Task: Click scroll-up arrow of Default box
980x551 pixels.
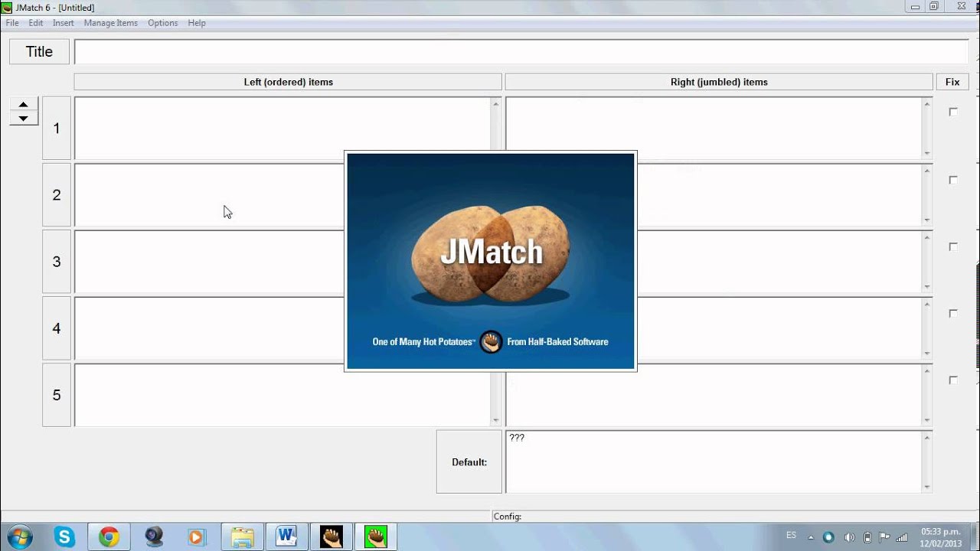Action: click(x=927, y=437)
